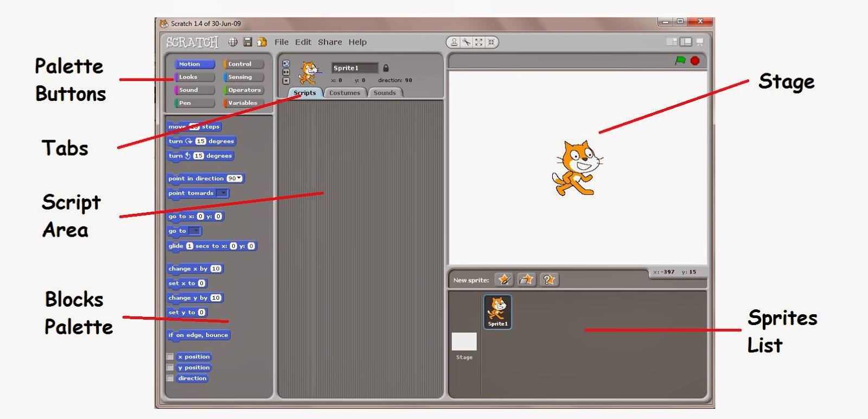Click the sprite thumbnail in the info header
The image size is (868, 419).
(309, 73)
